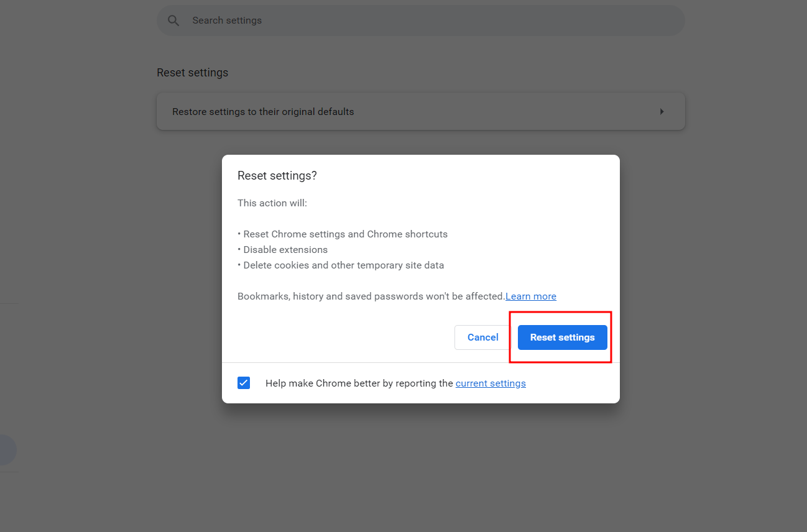Expand Restore settings to original defaults arrow
This screenshot has height=532, width=807.
662,112
